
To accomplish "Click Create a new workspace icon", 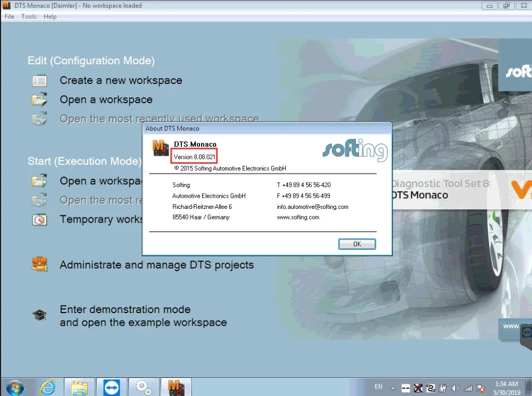I will 39,81.
